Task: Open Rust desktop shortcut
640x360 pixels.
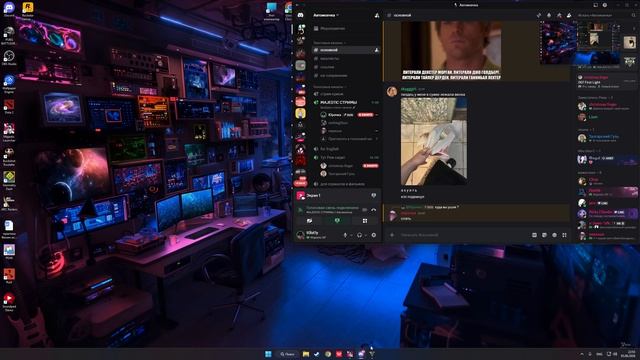Action: (x=9, y=276)
